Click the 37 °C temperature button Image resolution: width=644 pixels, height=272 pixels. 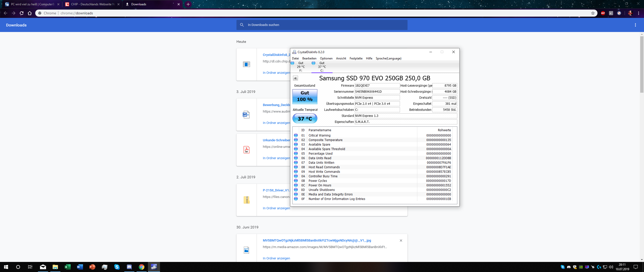pyautogui.click(x=305, y=118)
